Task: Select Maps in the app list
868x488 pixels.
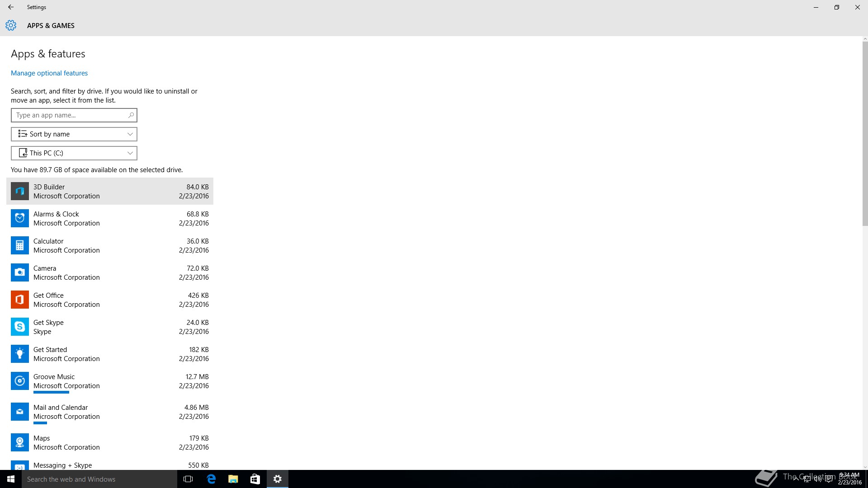Action: tap(110, 442)
